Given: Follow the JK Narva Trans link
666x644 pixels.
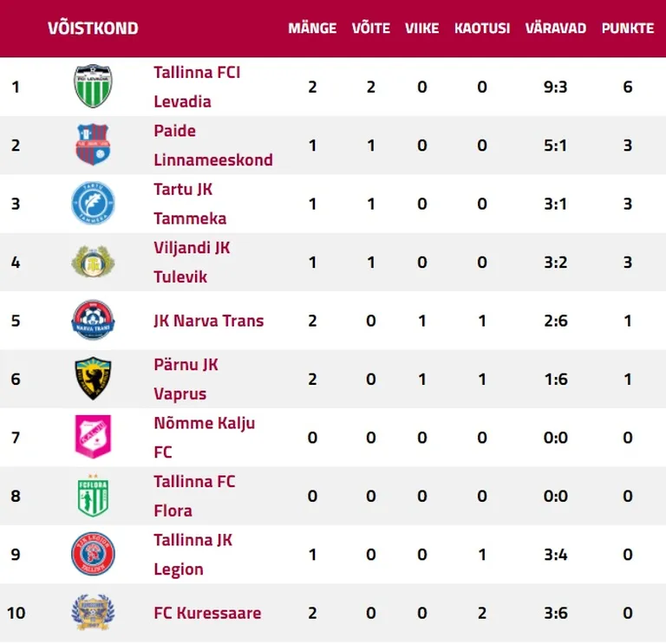Looking at the screenshot, I should [208, 321].
